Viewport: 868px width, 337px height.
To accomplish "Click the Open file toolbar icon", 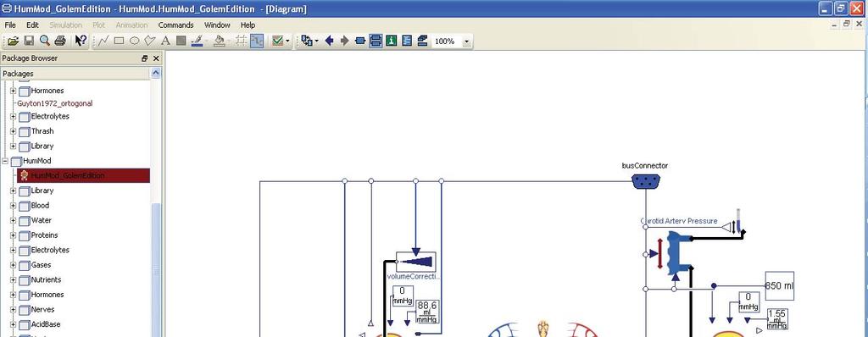I will click(13, 41).
